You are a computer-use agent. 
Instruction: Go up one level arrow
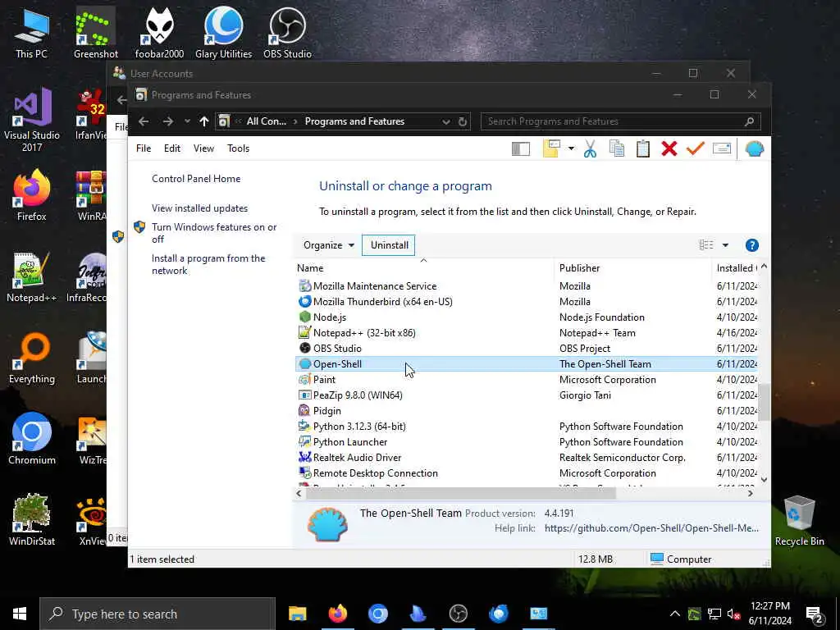[x=203, y=121]
